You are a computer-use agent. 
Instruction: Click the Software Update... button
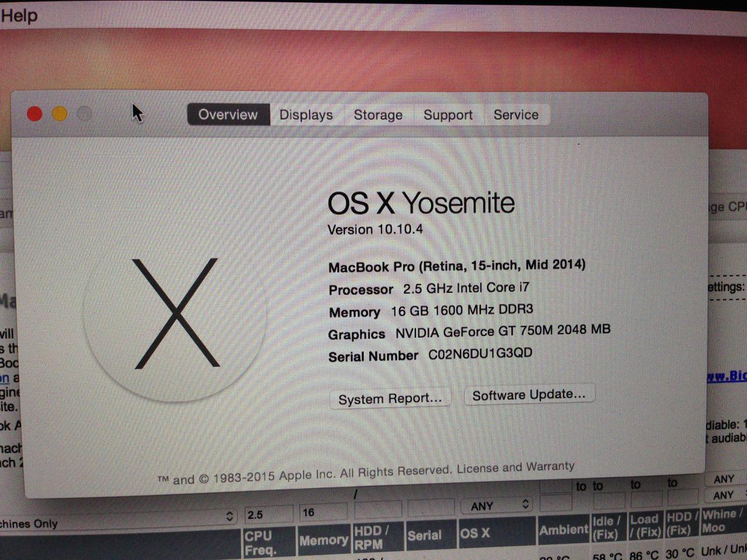(x=529, y=395)
